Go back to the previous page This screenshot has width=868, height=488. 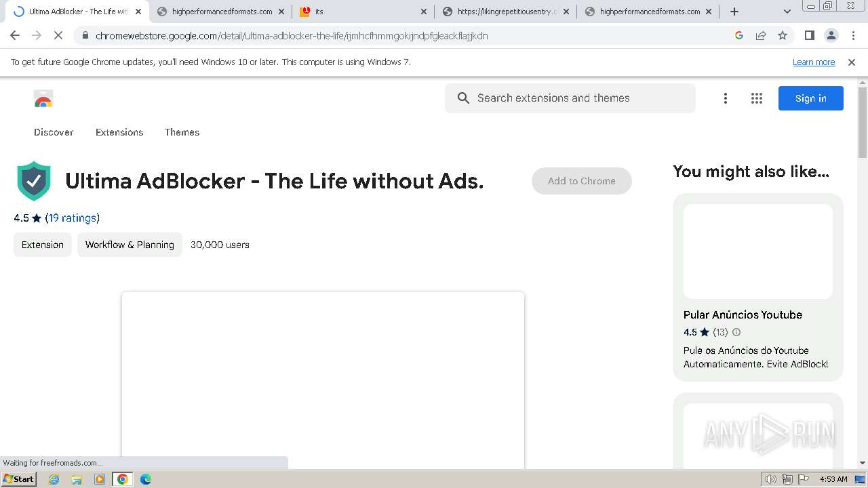15,35
